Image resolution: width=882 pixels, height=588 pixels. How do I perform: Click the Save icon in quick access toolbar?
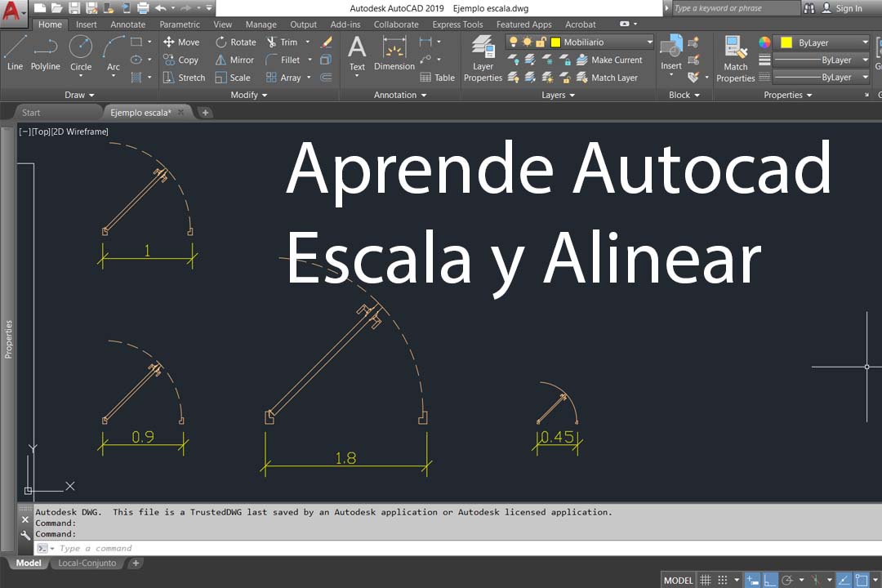coord(74,8)
